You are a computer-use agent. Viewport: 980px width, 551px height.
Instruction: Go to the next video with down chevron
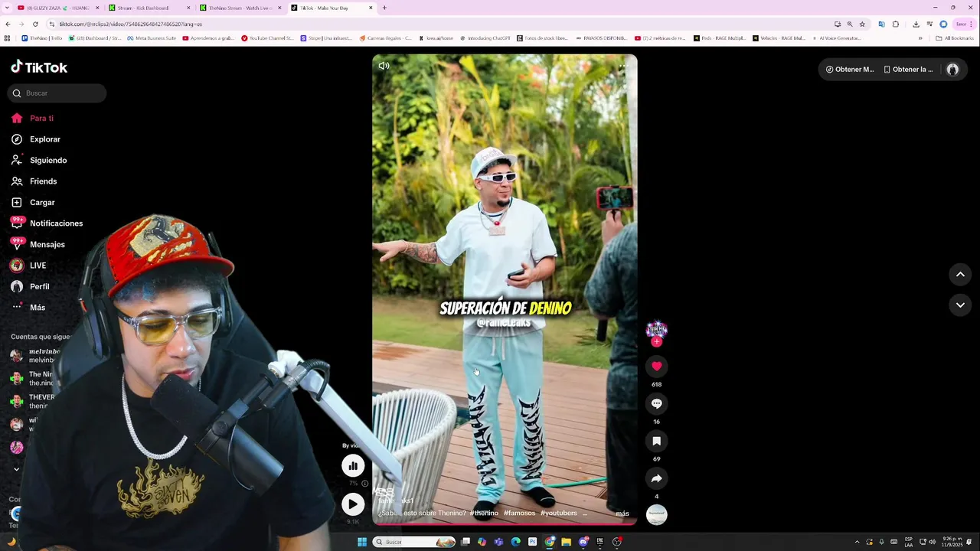[960, 305]
